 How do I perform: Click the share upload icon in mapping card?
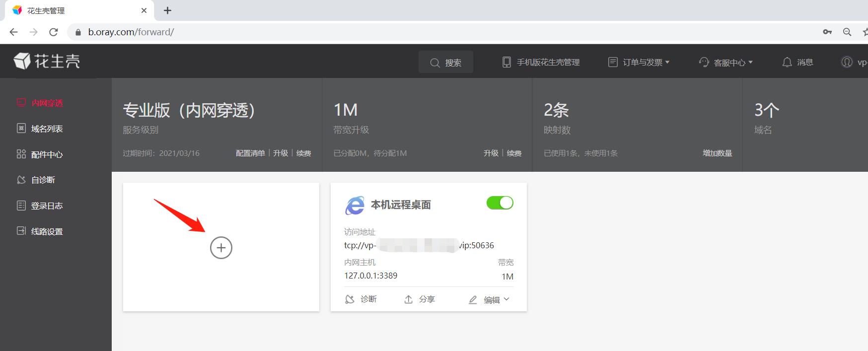408,299
